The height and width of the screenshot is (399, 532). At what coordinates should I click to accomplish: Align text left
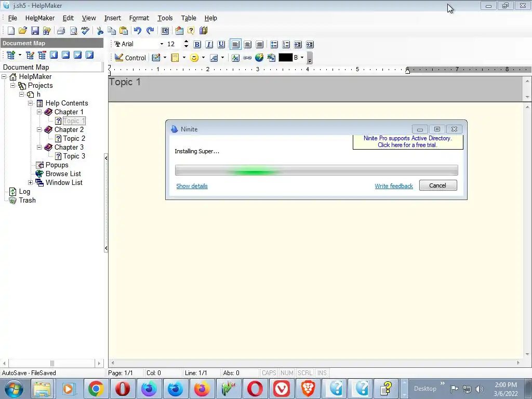coord(235,45)
